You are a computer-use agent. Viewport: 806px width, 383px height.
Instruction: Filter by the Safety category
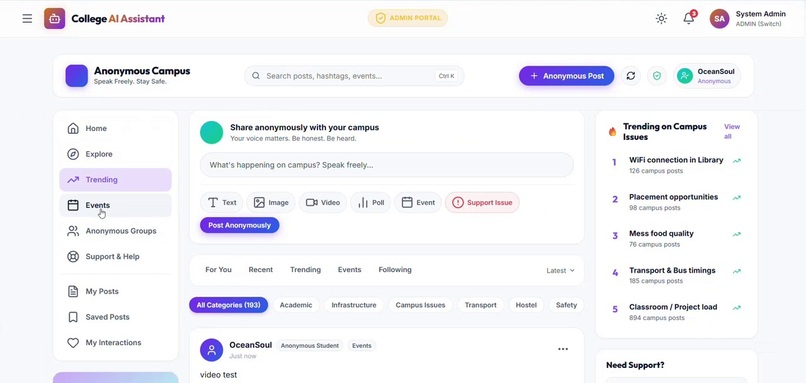pyautogui.click(x=566, y=305)
